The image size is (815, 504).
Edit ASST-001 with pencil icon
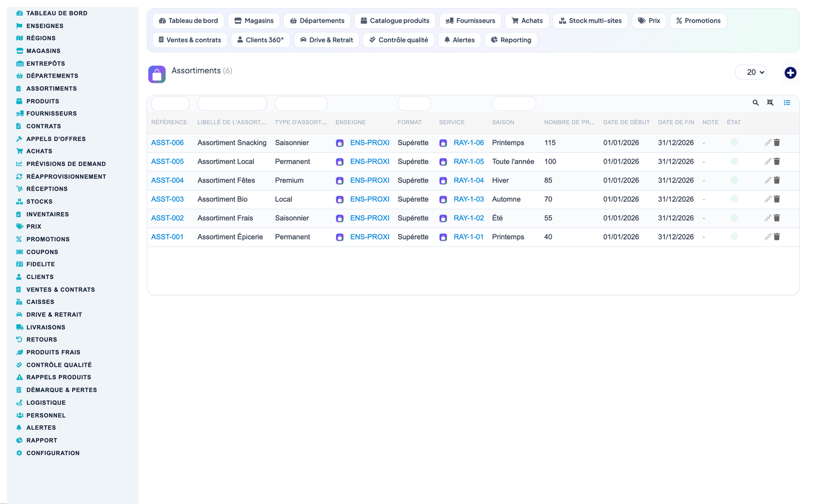click(x=768, y=237)
